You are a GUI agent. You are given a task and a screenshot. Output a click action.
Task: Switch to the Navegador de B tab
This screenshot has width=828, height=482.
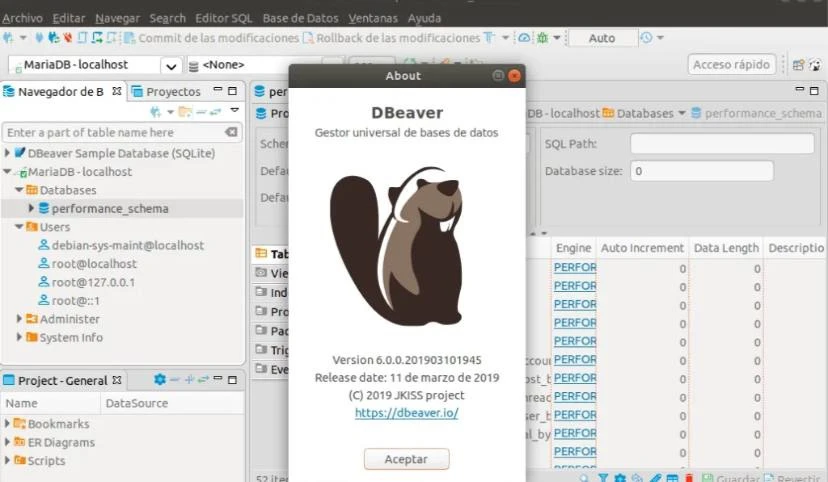pos(61,92)
